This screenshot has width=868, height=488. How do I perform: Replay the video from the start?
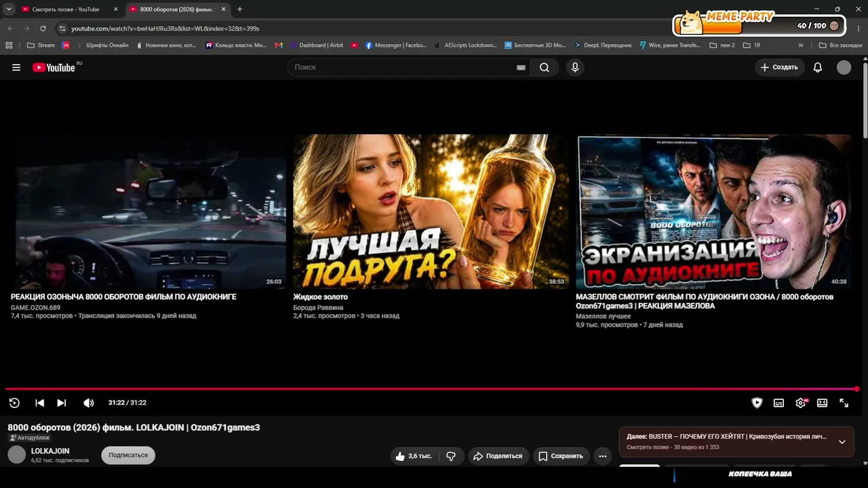[x=14, y=403]
